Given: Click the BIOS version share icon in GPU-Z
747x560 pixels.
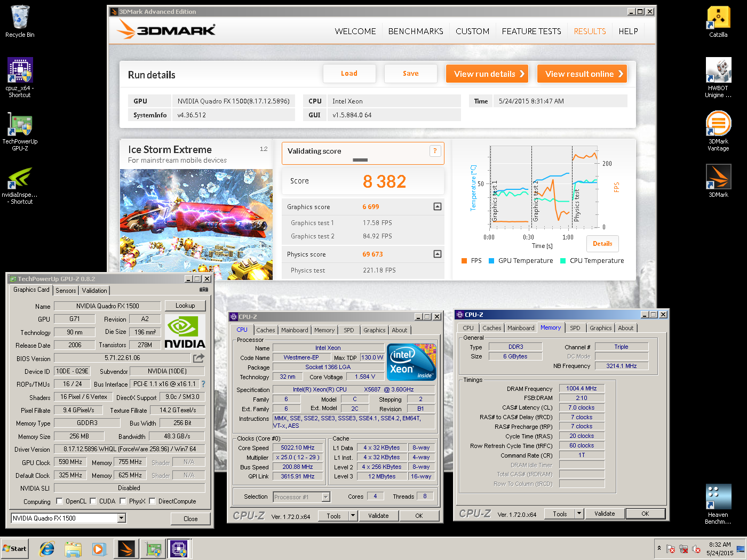Looking at the screenshot, I should pyautogui.click(x=199, y=358).
